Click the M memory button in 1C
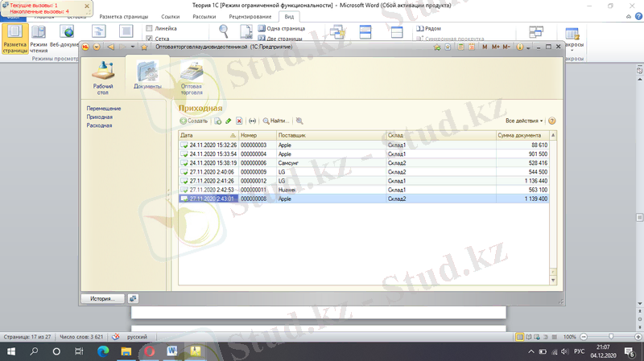Viewport: 644px width, 361px height. (485, 47)
